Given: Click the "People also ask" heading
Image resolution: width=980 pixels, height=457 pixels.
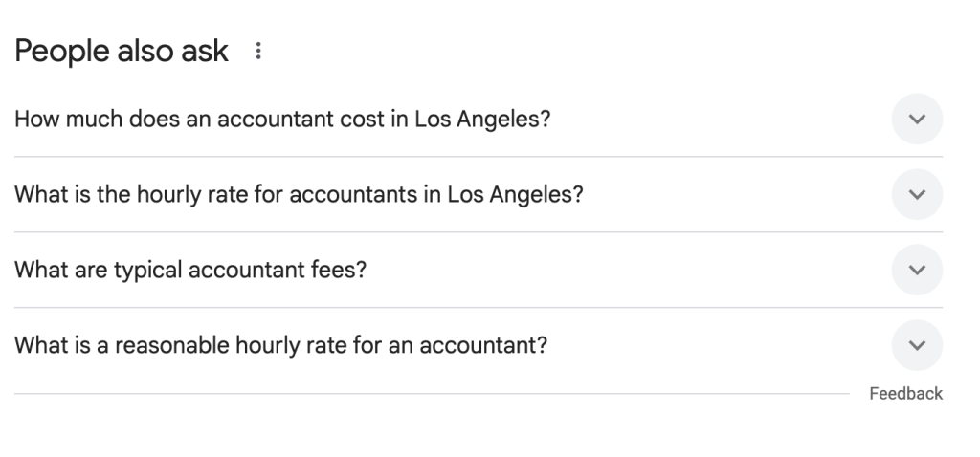Looking at the screenshot, I should 122,52.
